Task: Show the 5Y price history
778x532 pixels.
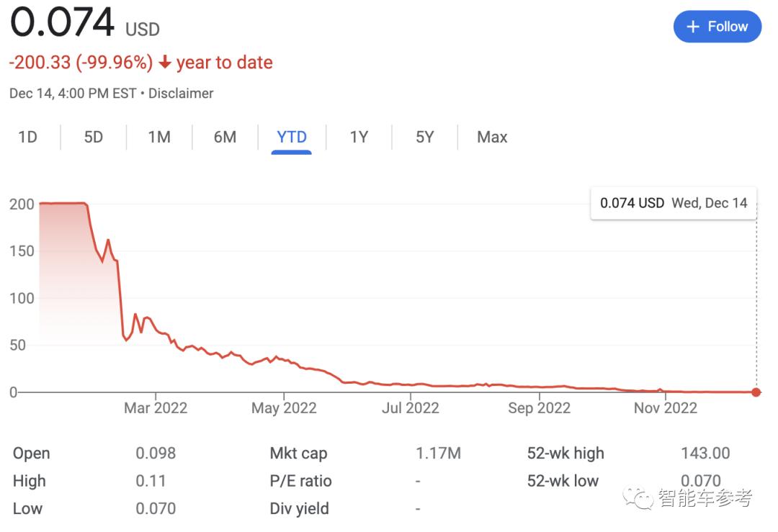Action: point(424,137)
